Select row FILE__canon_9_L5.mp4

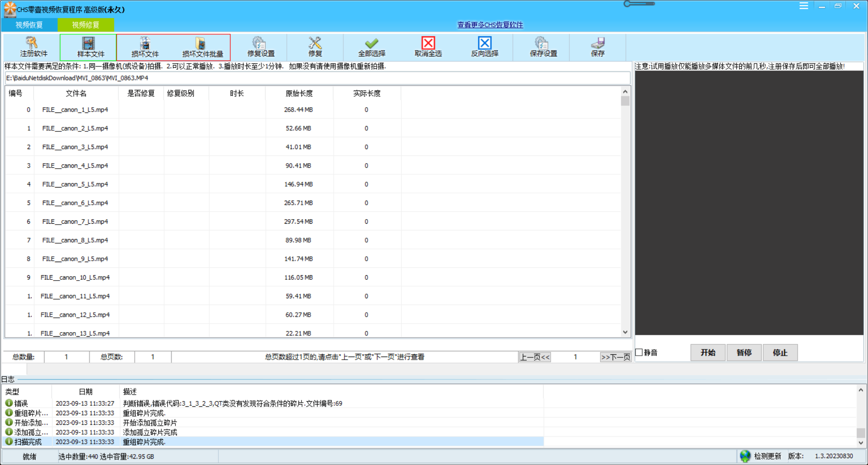pyautogui.click(x=313, y=259)
